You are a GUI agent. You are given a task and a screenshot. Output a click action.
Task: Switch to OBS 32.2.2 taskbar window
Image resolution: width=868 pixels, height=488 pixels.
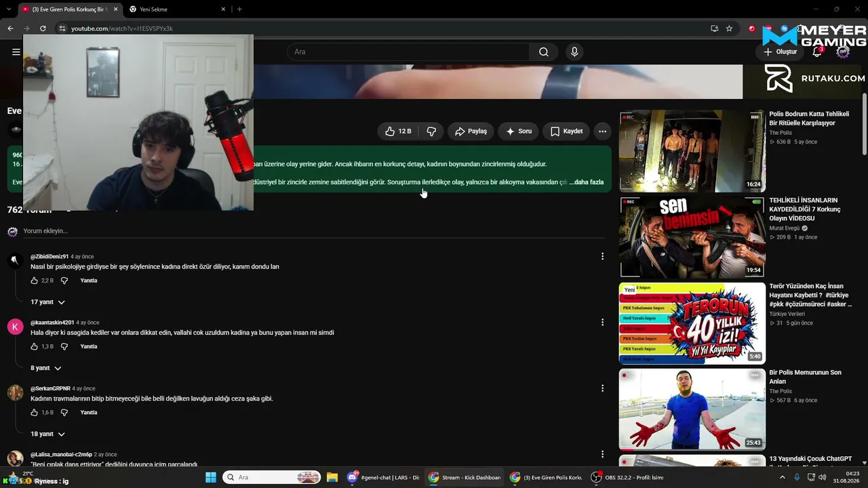pyautogui.click(x=628, y=477)
